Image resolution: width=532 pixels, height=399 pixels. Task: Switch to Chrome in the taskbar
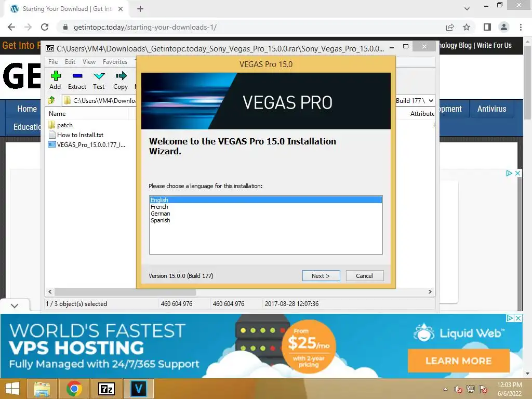74,389
